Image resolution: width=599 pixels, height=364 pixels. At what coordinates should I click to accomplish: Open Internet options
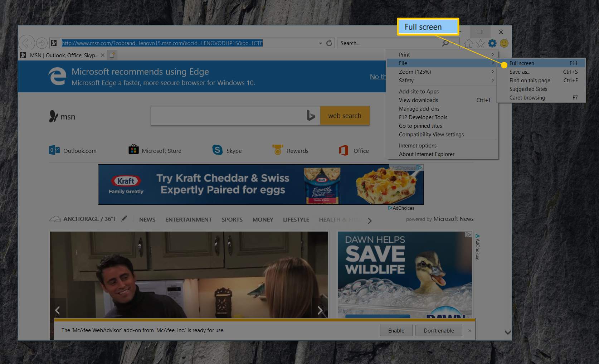click(x=443, y=146)
